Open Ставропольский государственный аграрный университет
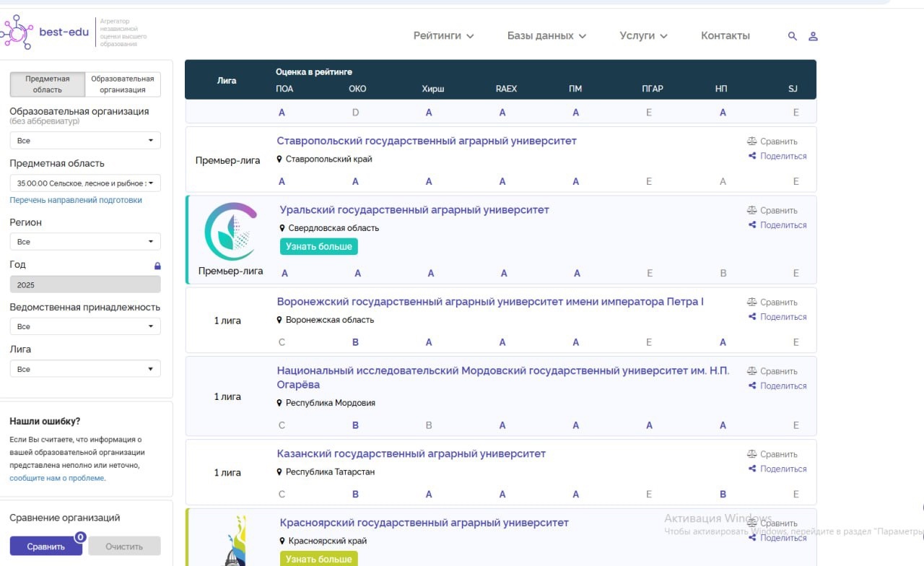 point(427,141)
